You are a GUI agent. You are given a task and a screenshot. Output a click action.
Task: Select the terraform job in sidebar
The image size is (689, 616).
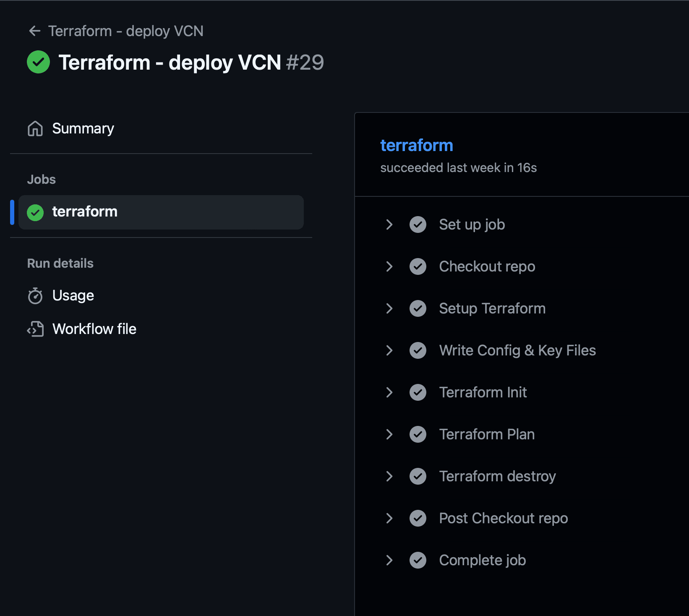click(x=161, y=212)
